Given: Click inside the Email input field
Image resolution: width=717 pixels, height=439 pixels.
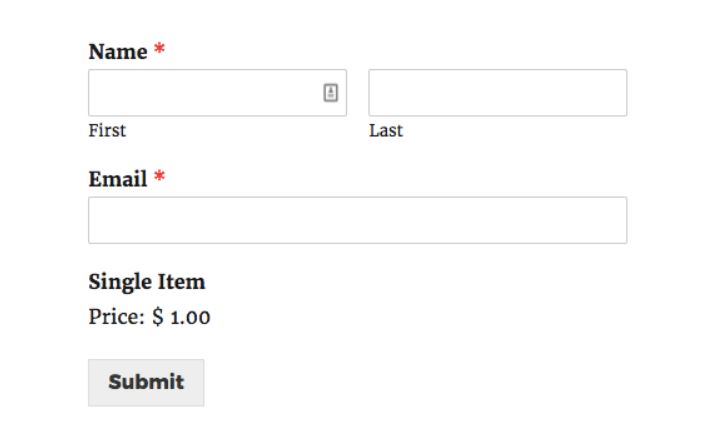Looking at the screenshot, I should [x=358, y=220].
